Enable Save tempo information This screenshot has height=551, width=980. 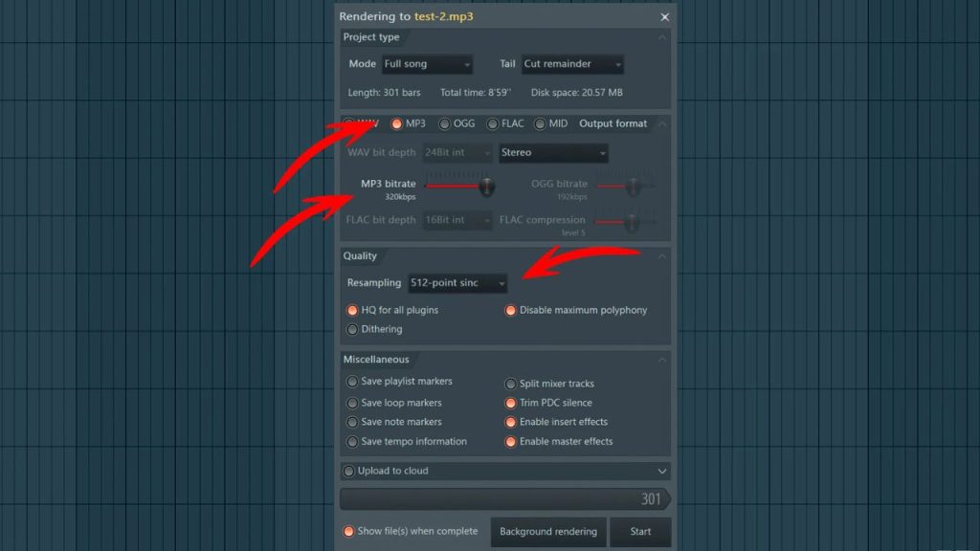(352, 442)
